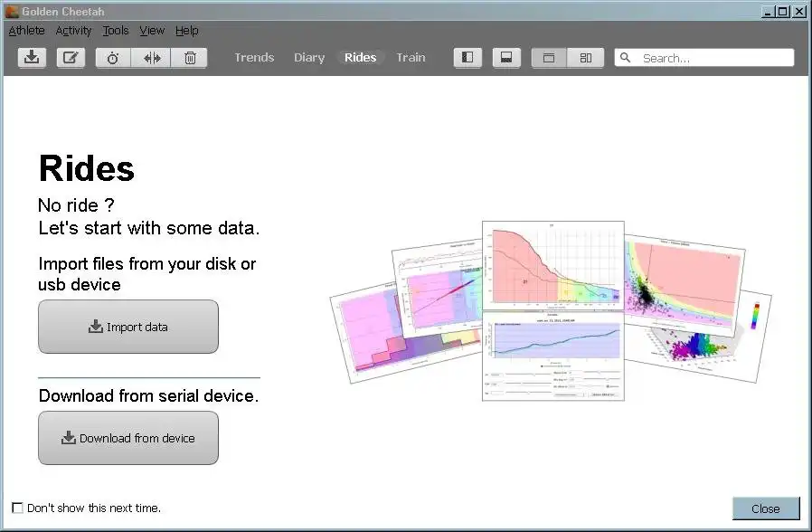This screenshot has height=532, width=812.
Task: Click the Golden Cheetah title bar app icon
Action: click(x=12, y=11)
